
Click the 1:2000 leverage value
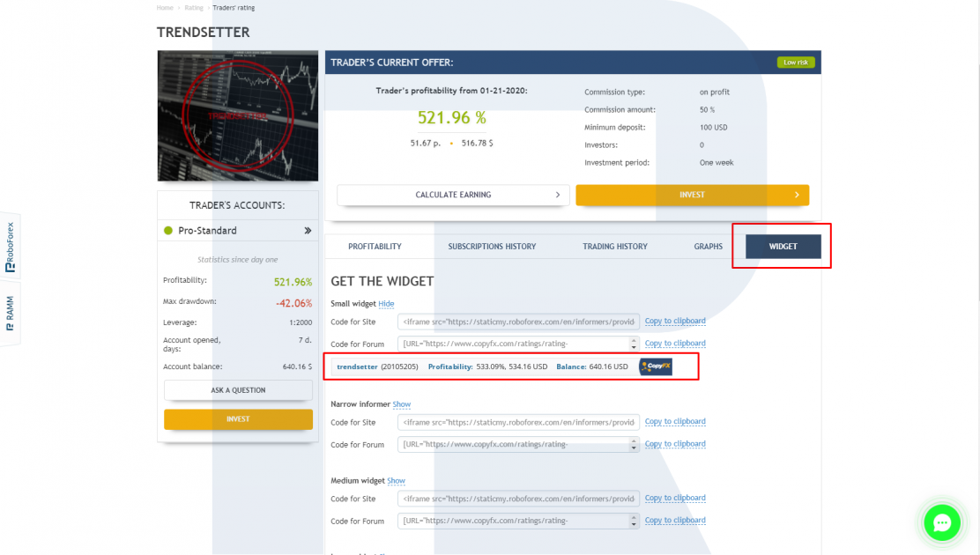[x=301, y=322]
